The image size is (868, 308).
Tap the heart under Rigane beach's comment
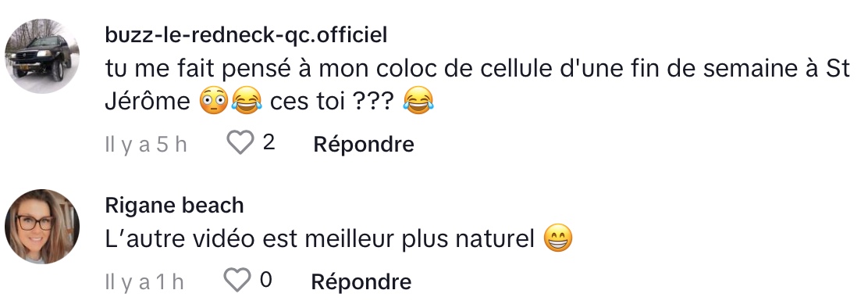(237, 281)
